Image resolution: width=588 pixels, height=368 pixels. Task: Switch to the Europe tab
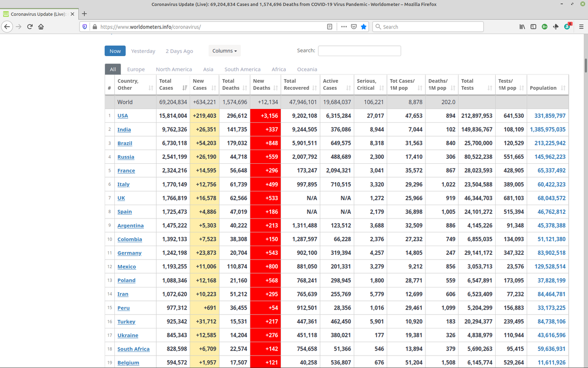pos(136,69)
